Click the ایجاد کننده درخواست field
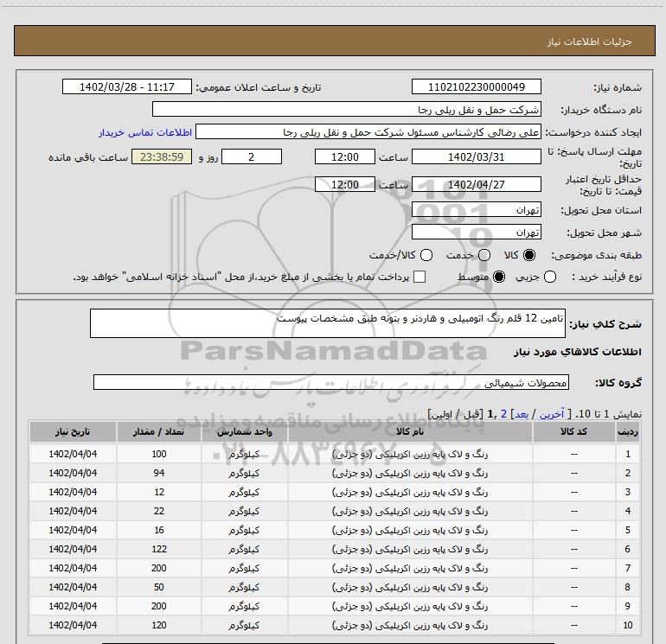Image resolution: width=666 pixels, height=644 pixels. 368,131
